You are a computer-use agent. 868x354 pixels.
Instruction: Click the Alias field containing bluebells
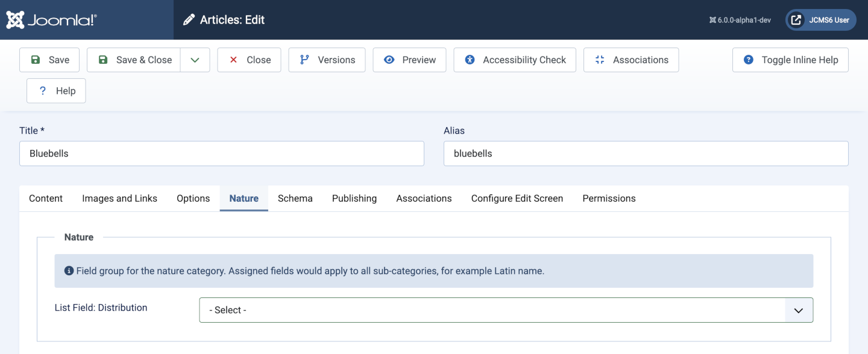646,154
